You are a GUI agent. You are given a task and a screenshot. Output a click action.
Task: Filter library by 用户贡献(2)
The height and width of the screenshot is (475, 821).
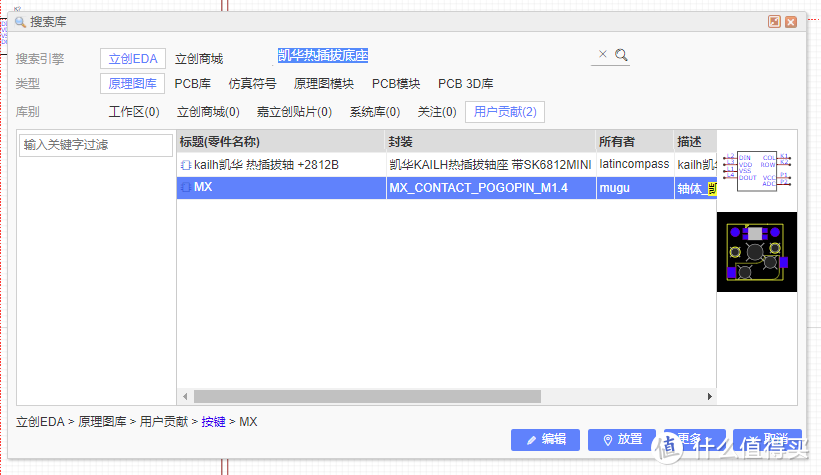[x=505, y=112]
